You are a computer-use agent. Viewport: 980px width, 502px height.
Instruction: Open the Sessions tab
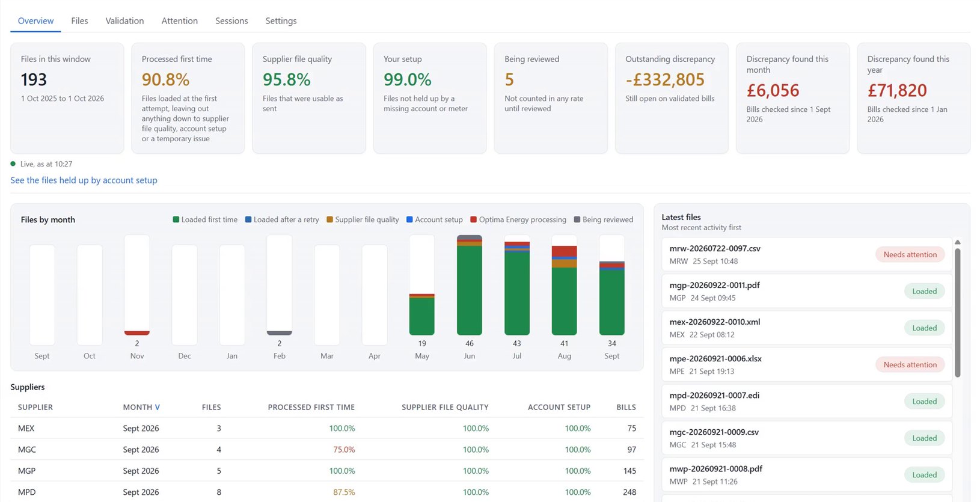coord(231,20)
